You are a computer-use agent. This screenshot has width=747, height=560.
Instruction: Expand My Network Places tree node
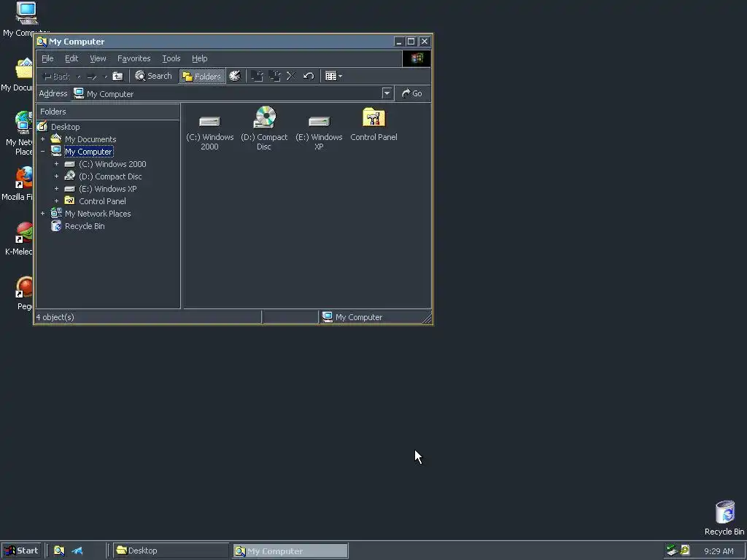(x=43, y=214)
